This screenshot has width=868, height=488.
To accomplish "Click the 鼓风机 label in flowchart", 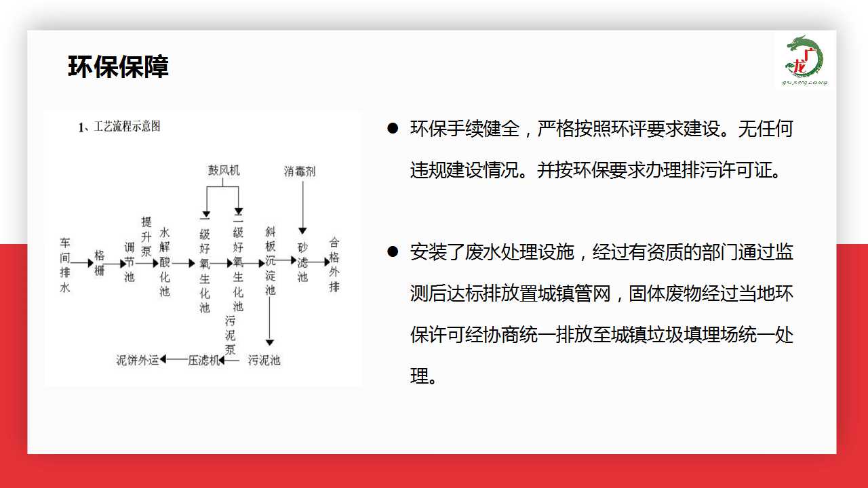I will click(223, 171).
